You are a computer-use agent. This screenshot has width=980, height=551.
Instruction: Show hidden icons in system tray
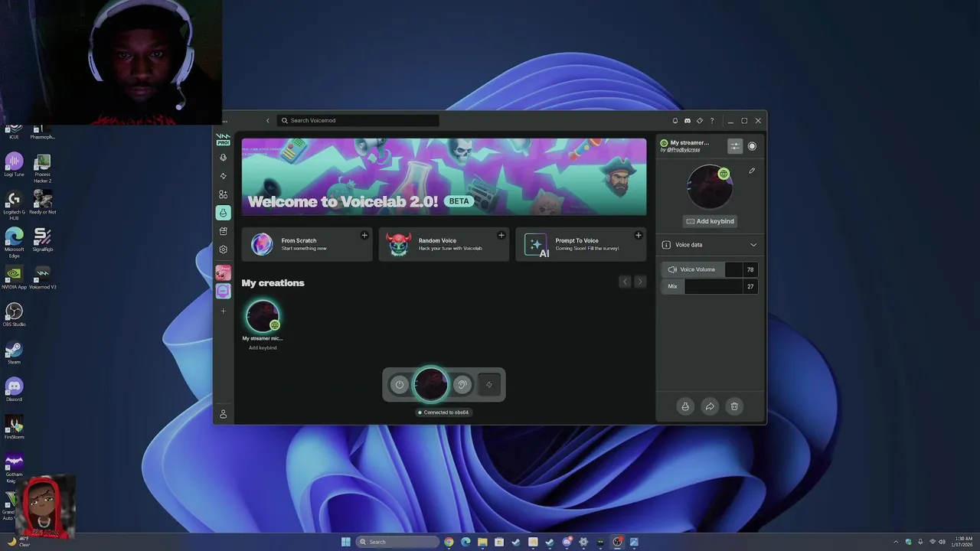click(896, 542)
